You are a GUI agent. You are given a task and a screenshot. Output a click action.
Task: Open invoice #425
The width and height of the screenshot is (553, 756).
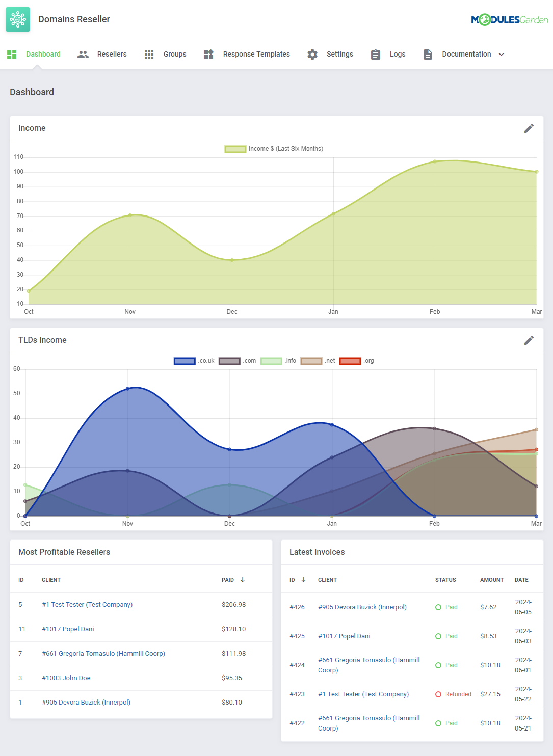click(297, 636)
